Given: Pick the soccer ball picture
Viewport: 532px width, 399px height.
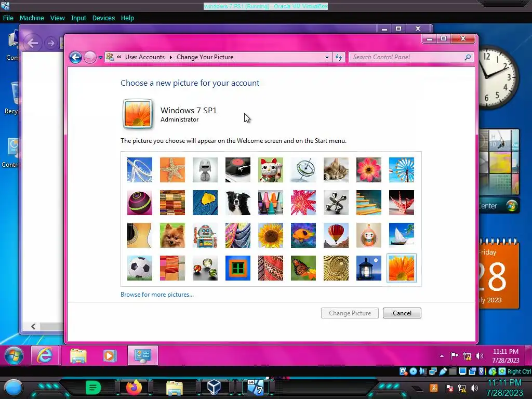Looking at the screenshot, I should (139, 268).
